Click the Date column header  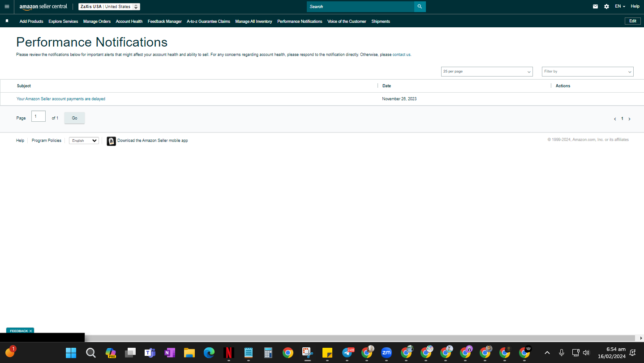click(x=386, y=86)
